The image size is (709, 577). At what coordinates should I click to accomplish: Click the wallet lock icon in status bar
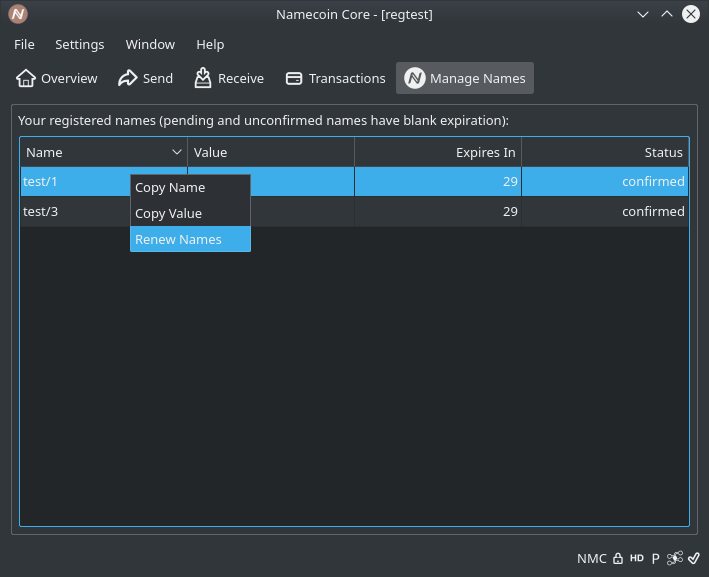point(618,558)
